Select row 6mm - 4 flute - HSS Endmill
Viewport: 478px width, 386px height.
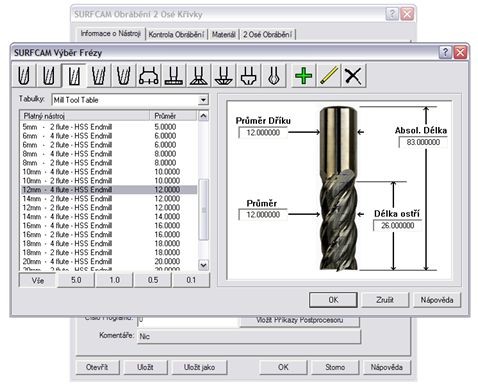(109, 136)
